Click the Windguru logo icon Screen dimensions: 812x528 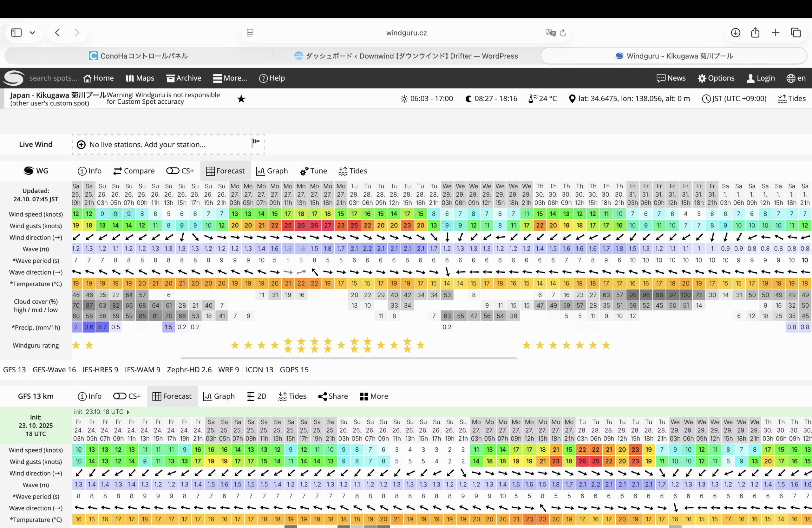point(14,78)
